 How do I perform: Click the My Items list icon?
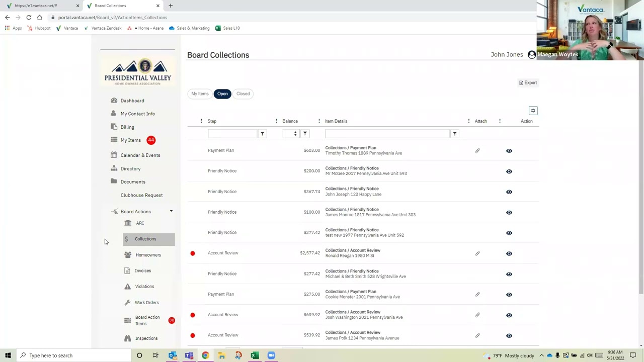pos(114,140)
